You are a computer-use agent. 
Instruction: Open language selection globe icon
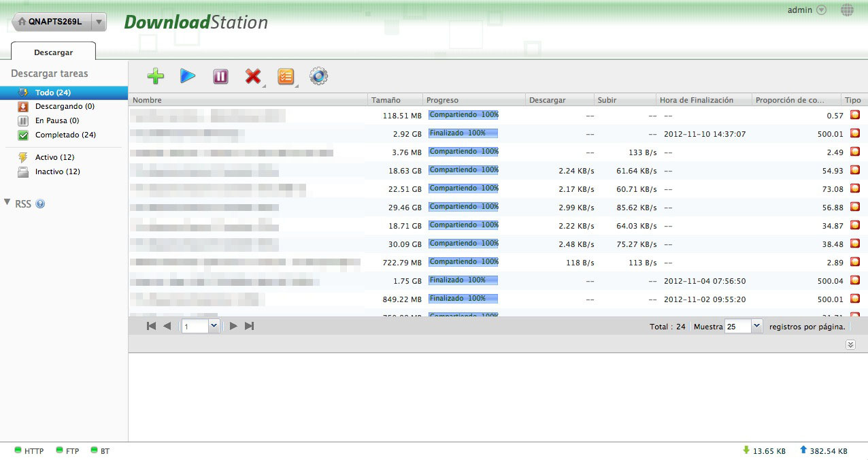pyautogui.click(x=847, y=10)
